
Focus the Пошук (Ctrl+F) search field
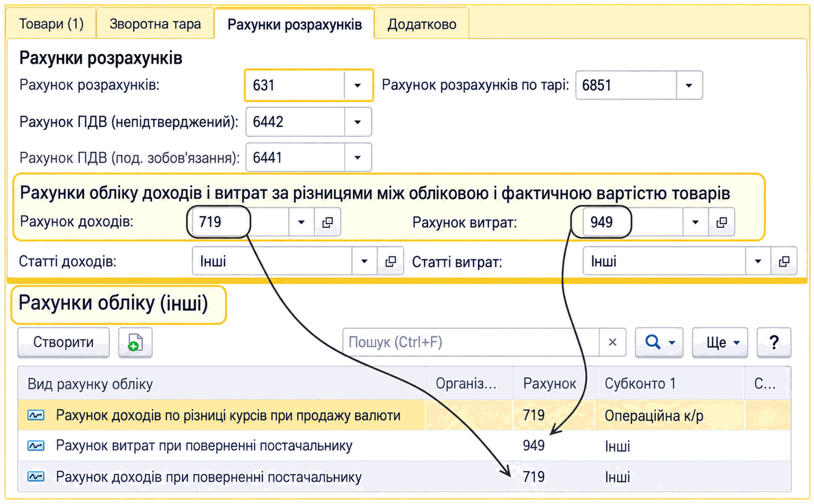point(471,343)
